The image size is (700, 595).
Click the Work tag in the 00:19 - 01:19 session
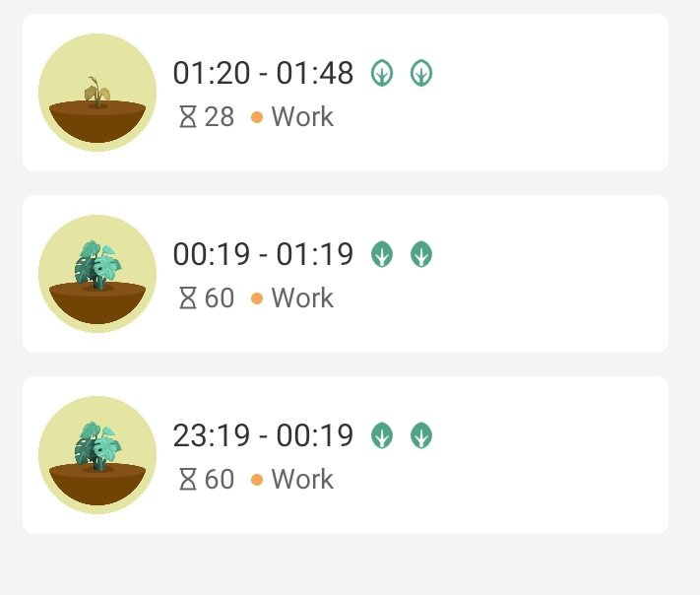tap(302, 298)
